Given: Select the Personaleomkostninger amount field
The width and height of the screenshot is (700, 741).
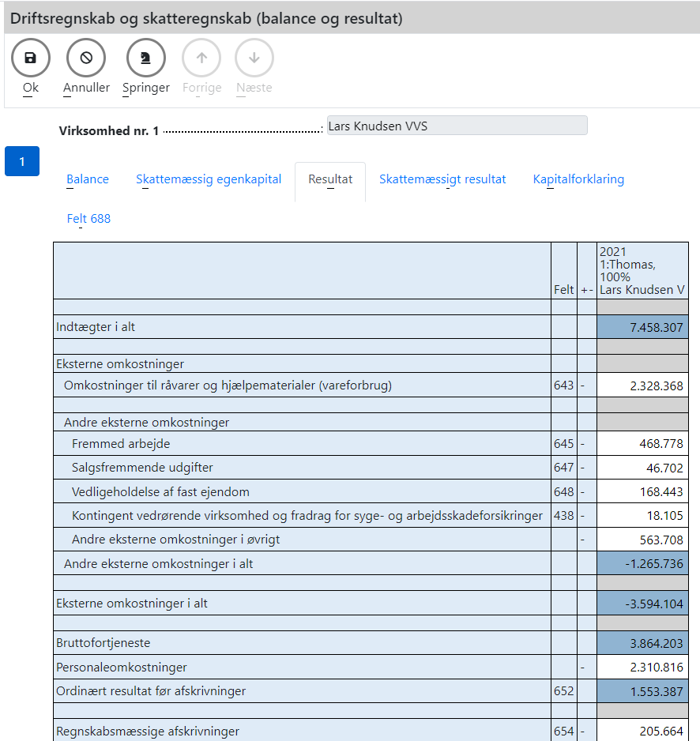Looking at the screenshot, I should (x=642, y=668).
